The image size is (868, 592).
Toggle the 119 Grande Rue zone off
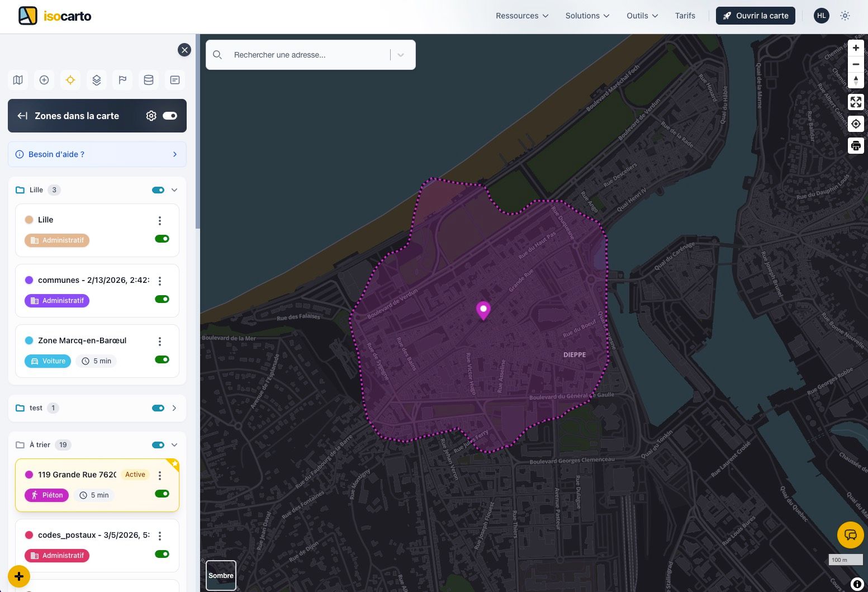coord(162,494)
